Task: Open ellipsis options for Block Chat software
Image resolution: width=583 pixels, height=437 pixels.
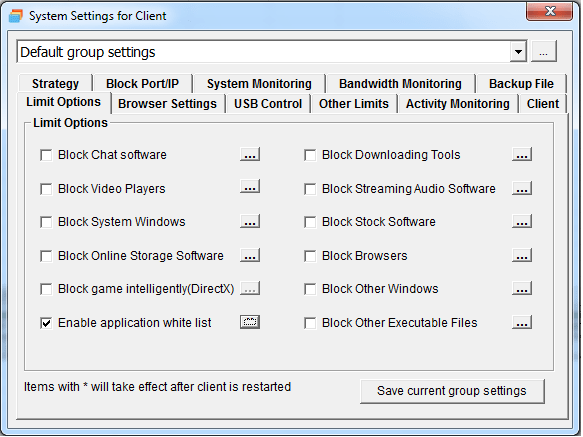Action: pyautogui.click(x=250, y=154)
